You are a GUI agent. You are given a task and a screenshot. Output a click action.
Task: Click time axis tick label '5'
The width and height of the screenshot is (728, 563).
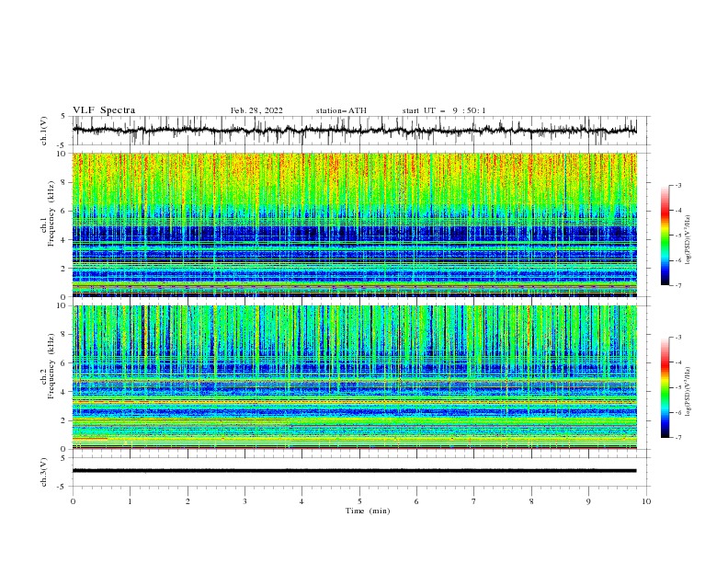pyautogui.click(x=359, y=501)
